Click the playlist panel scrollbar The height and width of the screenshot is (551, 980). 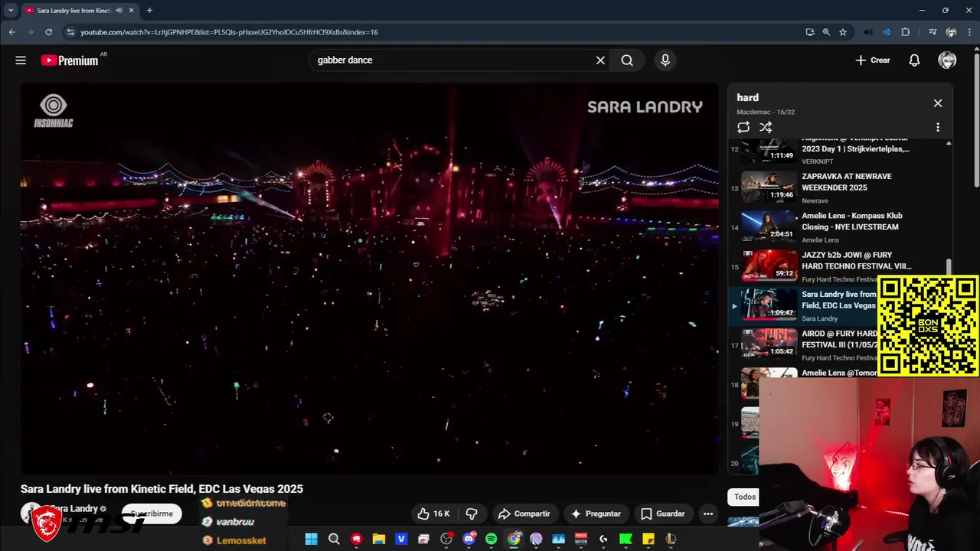click(x=949, y=266)
